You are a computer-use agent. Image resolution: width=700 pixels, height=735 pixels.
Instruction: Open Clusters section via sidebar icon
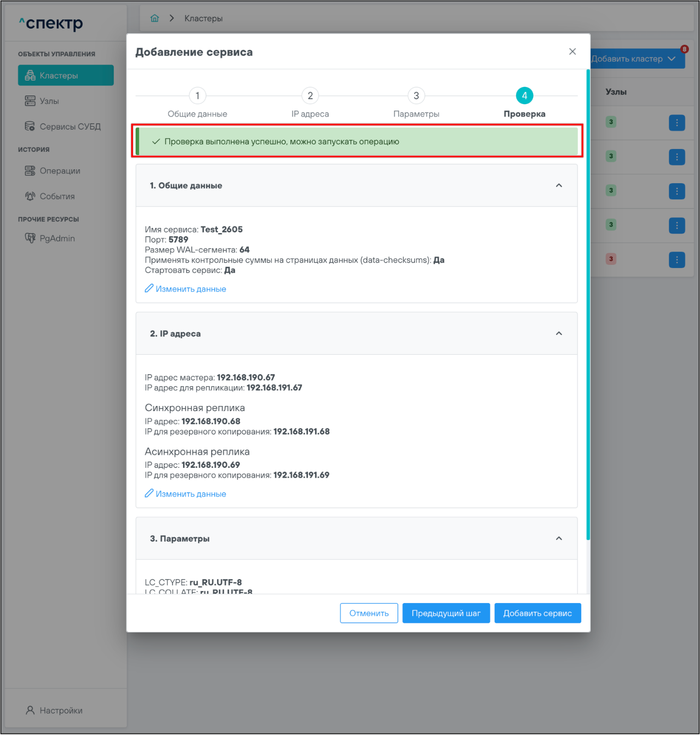point(30,76)
